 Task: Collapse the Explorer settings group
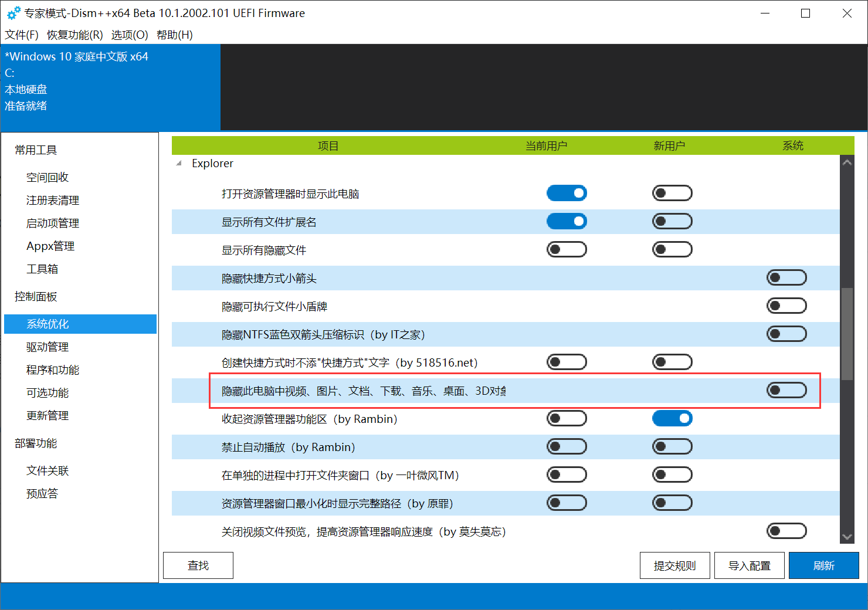[x=178, y=163]
